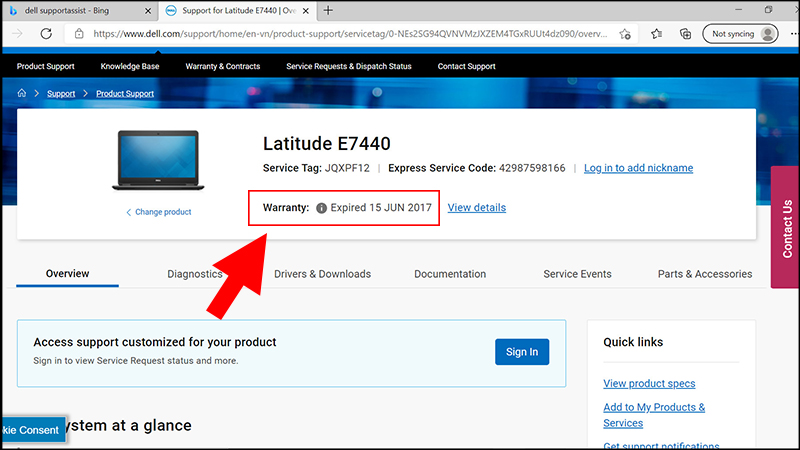The image size is (800, 450).
Task: Switch to the Diagnostics tab
Action: pos(194,274)
